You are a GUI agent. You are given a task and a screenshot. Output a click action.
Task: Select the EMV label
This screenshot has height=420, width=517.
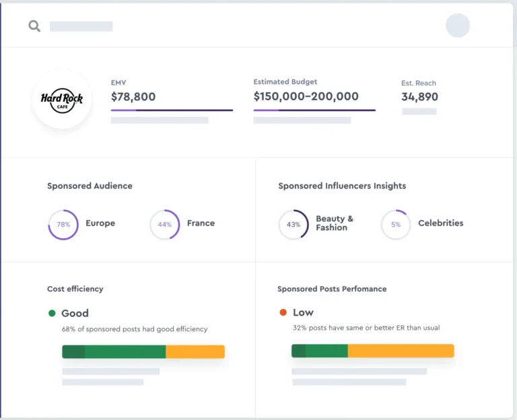[118, 83]
